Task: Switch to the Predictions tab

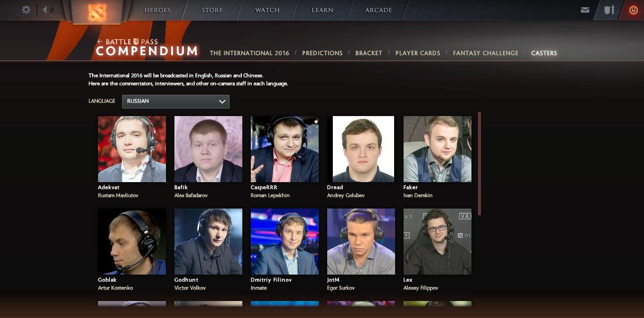Action: pyautogui.click(x=322, y=53)
